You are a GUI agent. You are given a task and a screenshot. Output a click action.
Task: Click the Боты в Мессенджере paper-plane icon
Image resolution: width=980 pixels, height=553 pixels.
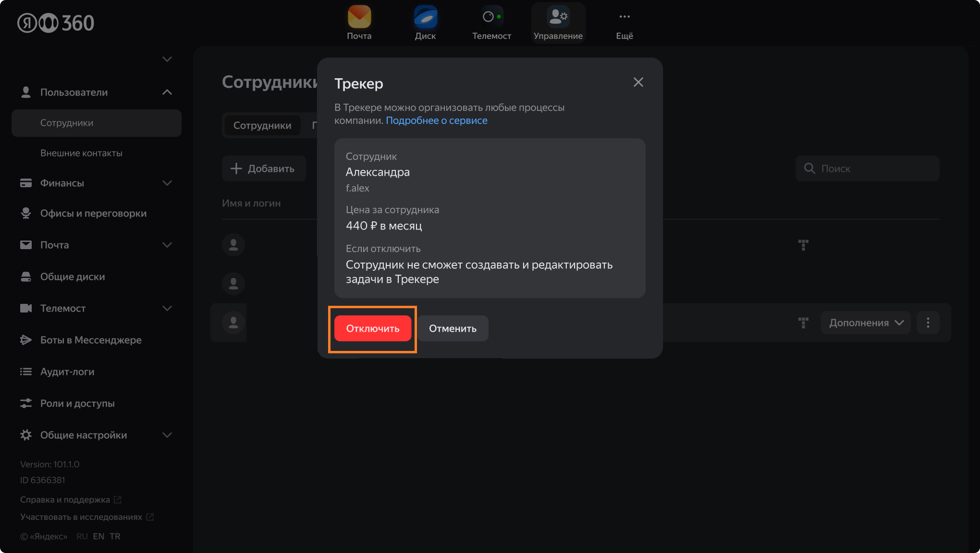point(26,340)
